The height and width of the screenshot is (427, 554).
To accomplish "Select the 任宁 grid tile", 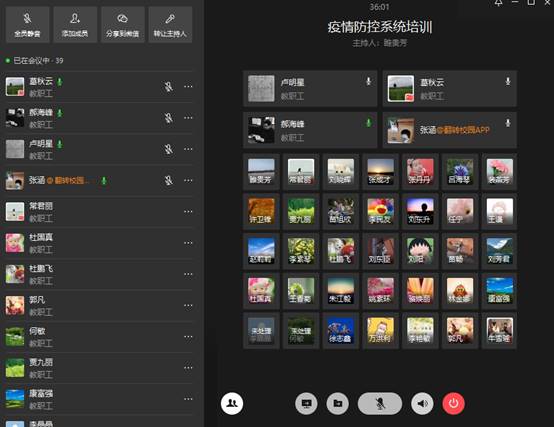I will click(460, 211).
